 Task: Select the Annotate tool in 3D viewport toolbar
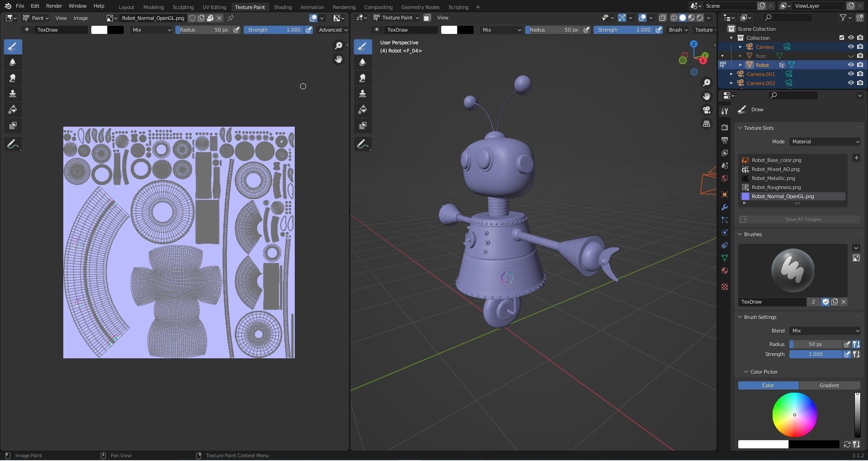coord(363,144)
